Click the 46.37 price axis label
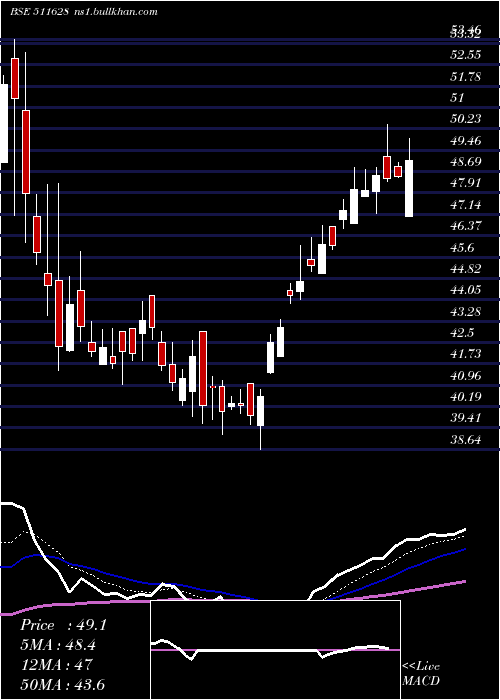This screenshot has width=500, height=700. 466,226
